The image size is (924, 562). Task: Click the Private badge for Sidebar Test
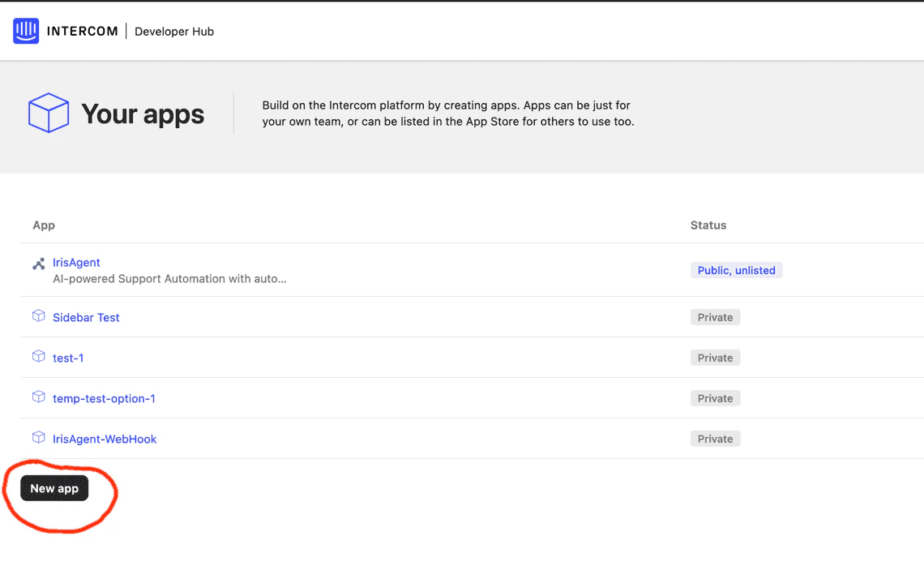point(716,317)
